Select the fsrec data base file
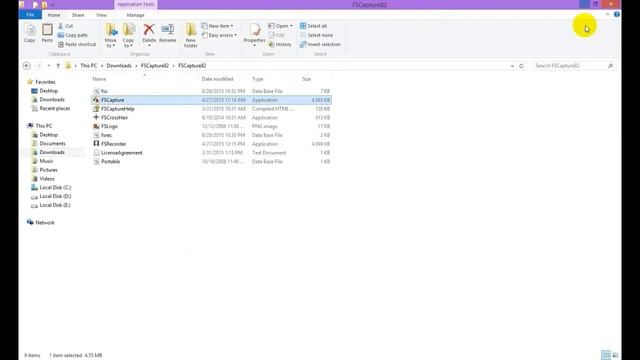This screenshot has width=640, height=360. point(211,135)
